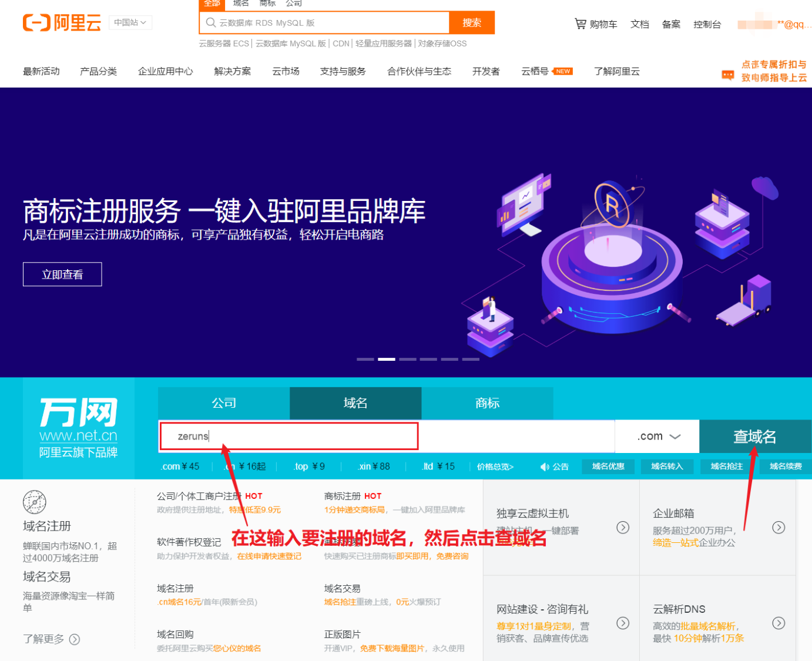This screenshot has width=812, height=661.
Task: Click 立即查看 on the banner
Action: tap(62, 274)
